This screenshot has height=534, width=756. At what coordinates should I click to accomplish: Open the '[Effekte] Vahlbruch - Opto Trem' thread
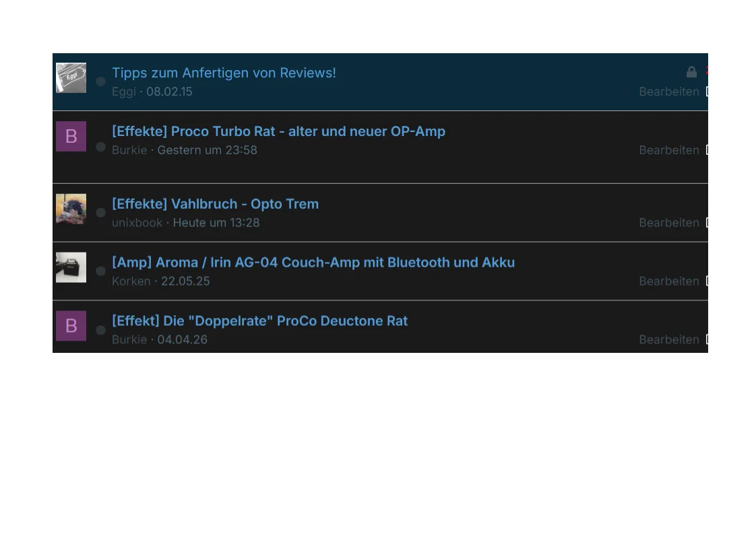[215, 204]
